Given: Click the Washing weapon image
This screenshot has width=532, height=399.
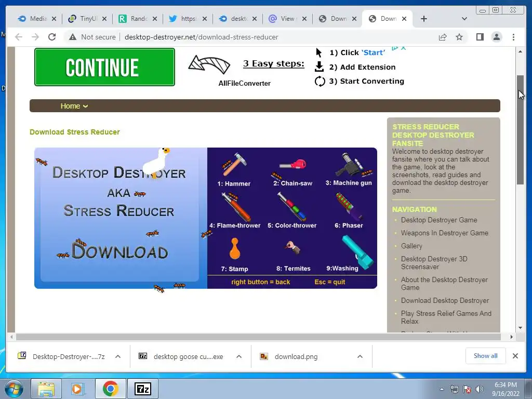Looking at the screenshot, I should (x=357, y=253).
